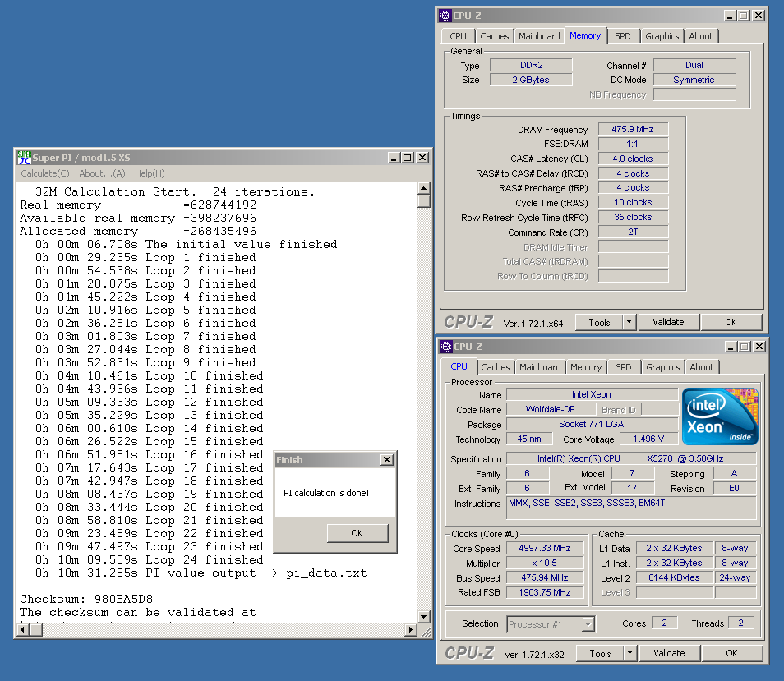This screenshot has height=681, width=784.
Task: Click the CPU-Z icon in the Memory window title bar
Action: coord(445,16)
